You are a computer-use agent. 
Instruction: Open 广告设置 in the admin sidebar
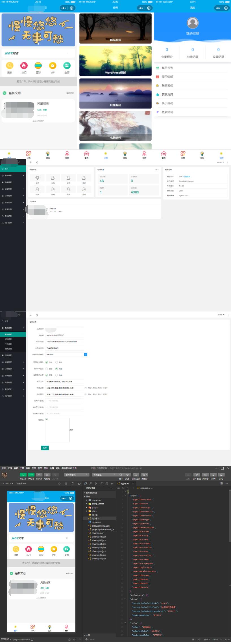click(8, 344)
